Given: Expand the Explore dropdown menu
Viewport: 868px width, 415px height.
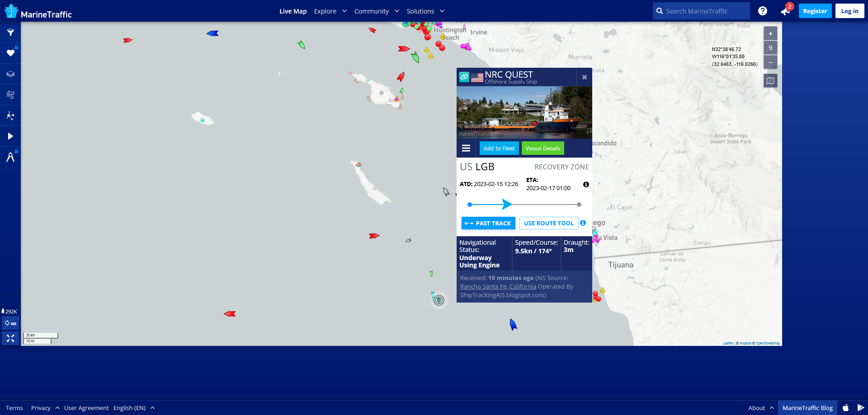Looking at the screenshot, I should tap(330, 11).
